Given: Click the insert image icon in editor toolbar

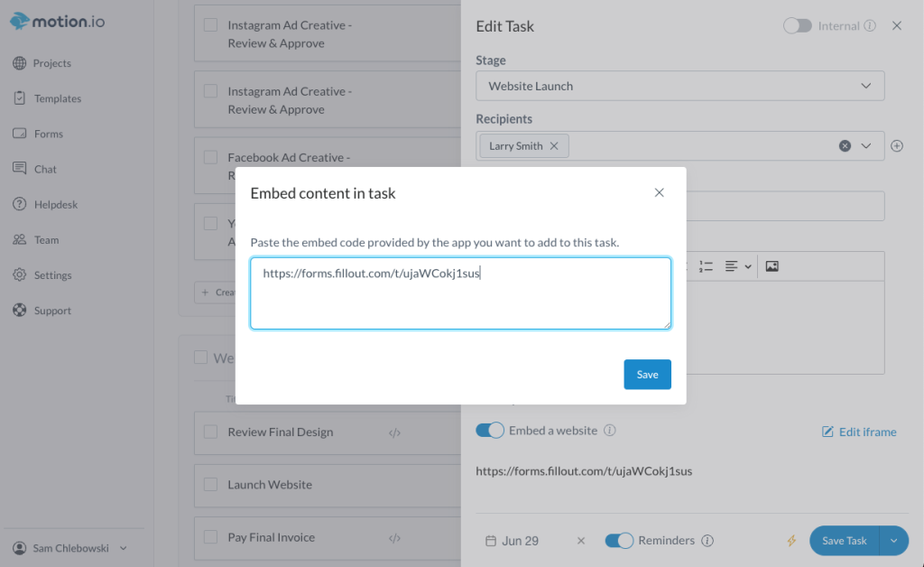Looking at the screenshot, I should (772, 266).
